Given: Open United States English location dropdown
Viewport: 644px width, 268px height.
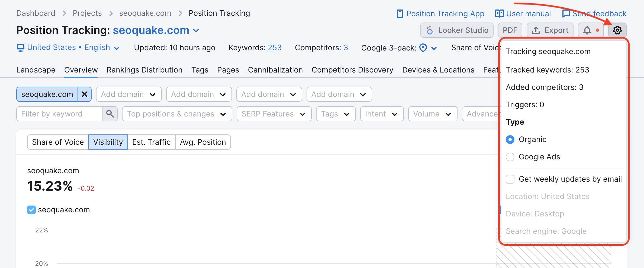Looking at the screenshot, I should tap(68, 48).
